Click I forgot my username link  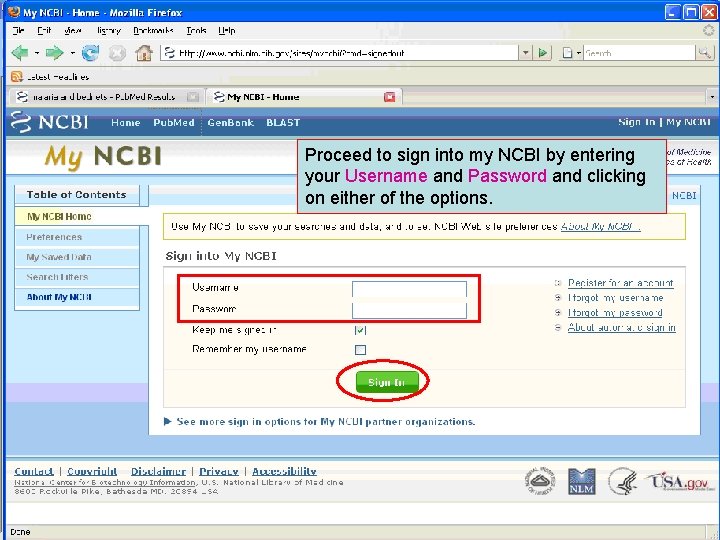pyautogui.click(x=615, y=298)
